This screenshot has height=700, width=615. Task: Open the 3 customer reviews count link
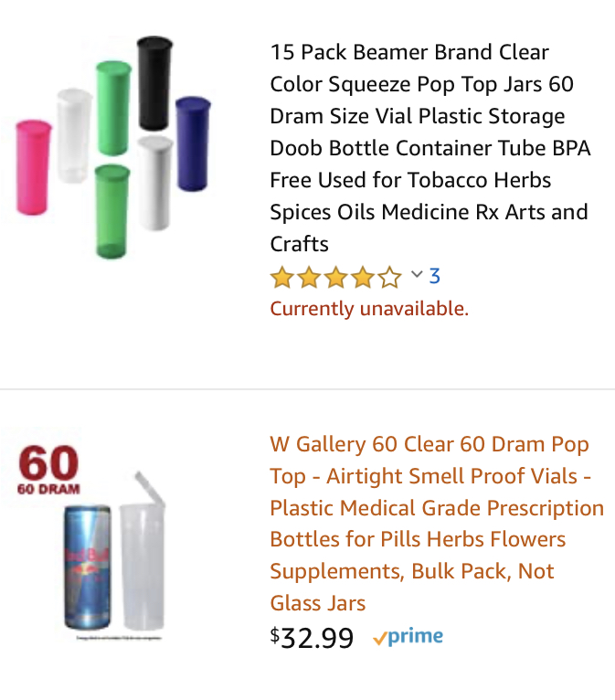[x=435, y=276]
